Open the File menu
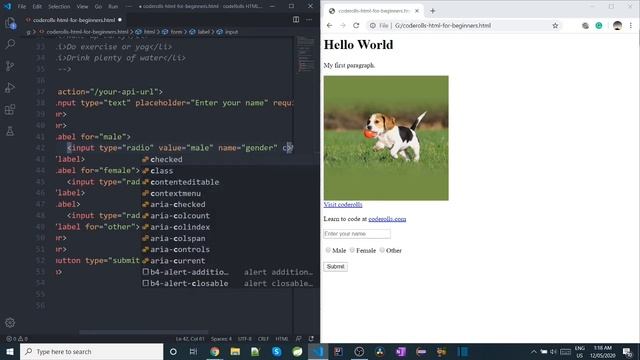The height and width of the screenshot is (360, 640). click(x=22, y=7)
